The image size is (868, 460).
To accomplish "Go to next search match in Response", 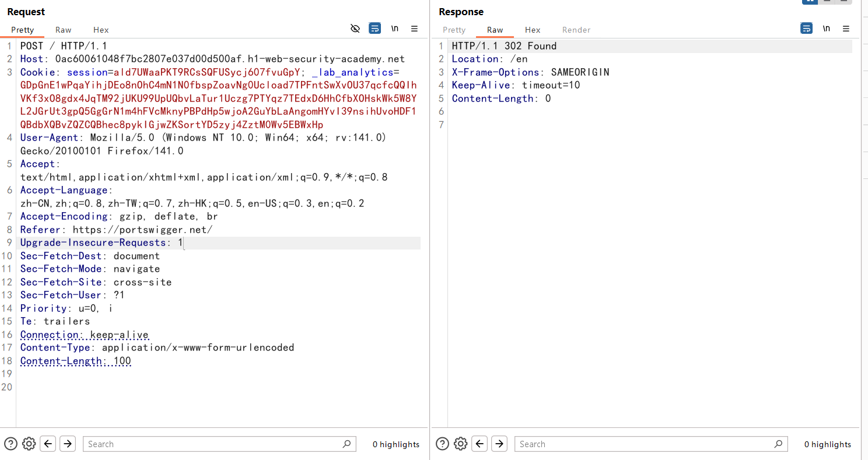I will [x=499, y=444].
